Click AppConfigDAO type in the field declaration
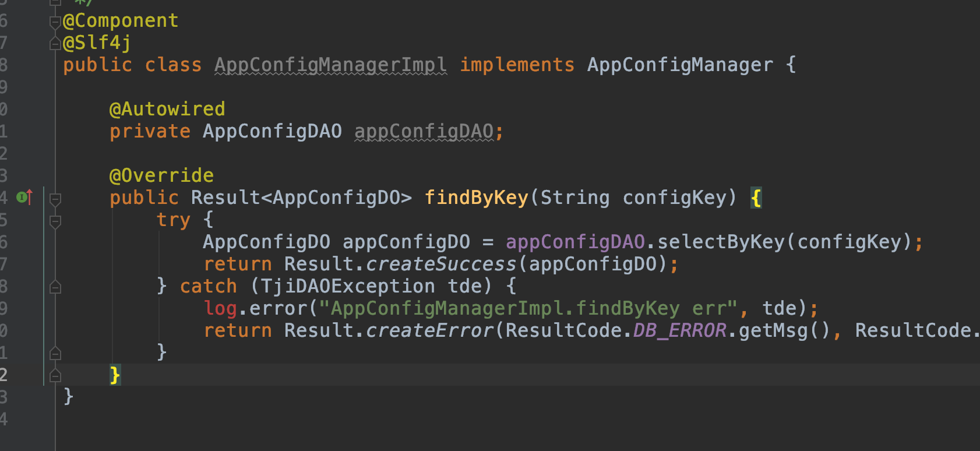The width and height of the screenshot is (980, 451). (272, 131)
